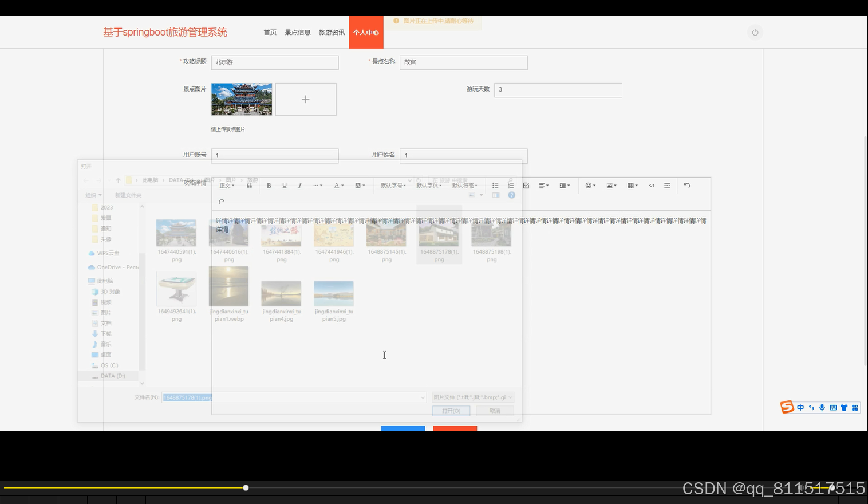Image resolution: width=868 pixels, height=504 pixels.
Task: Open the emoji picker in editor
Action: (x=590, y=186)
